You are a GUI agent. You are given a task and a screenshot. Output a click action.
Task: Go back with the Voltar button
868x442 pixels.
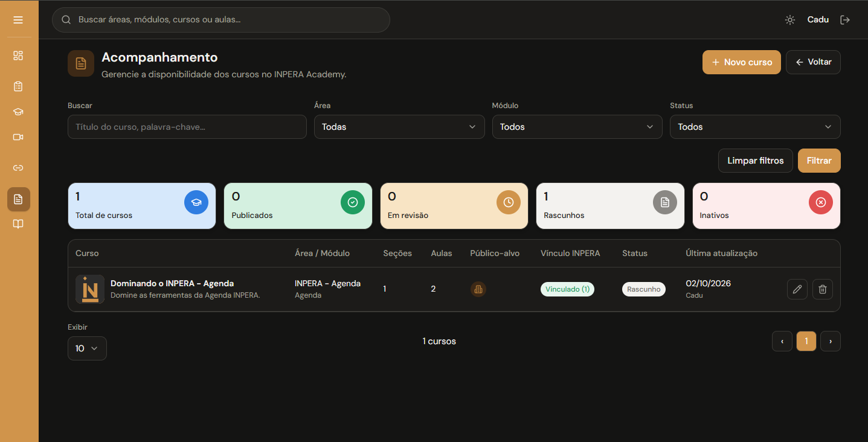pyautogui.click(x=813, y=62)
